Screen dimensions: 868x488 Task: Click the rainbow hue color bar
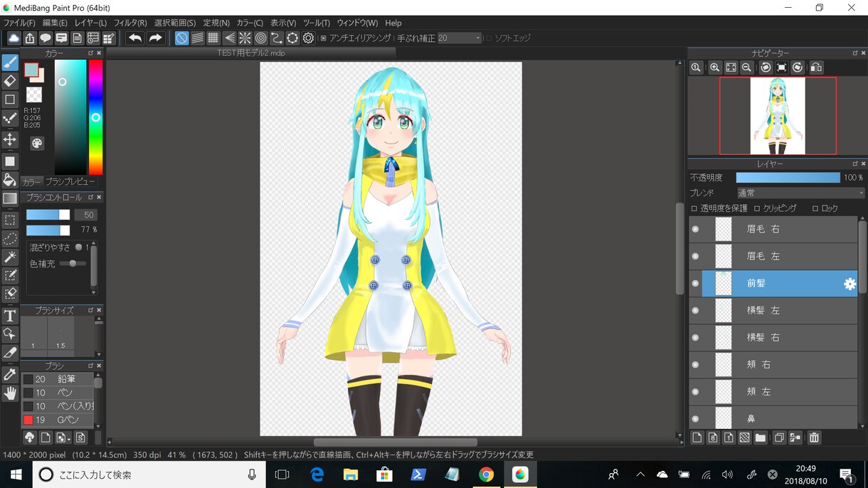click(x=95, y=117)
